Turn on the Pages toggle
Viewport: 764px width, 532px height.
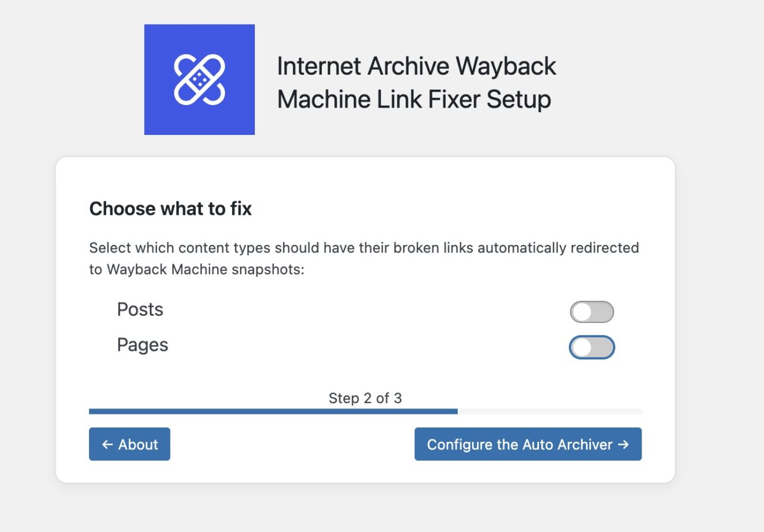pyautogui.click(x=592, y=348)
